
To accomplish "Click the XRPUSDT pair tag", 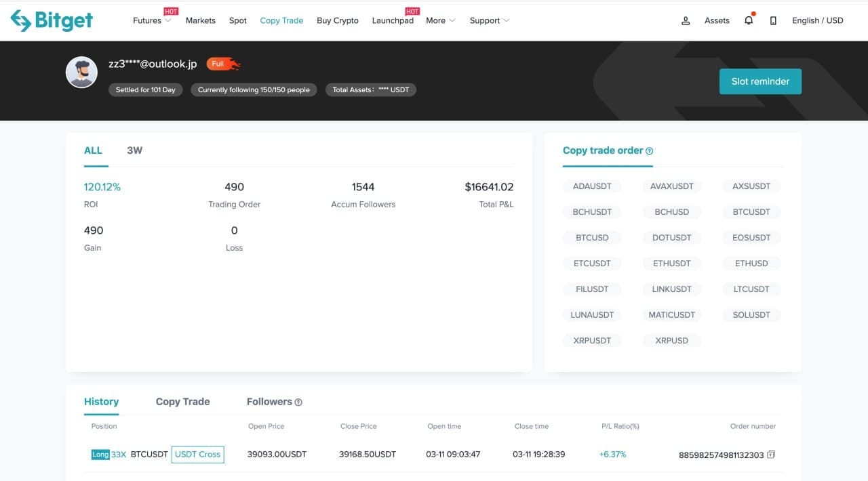I will click(x=592, y=341).
